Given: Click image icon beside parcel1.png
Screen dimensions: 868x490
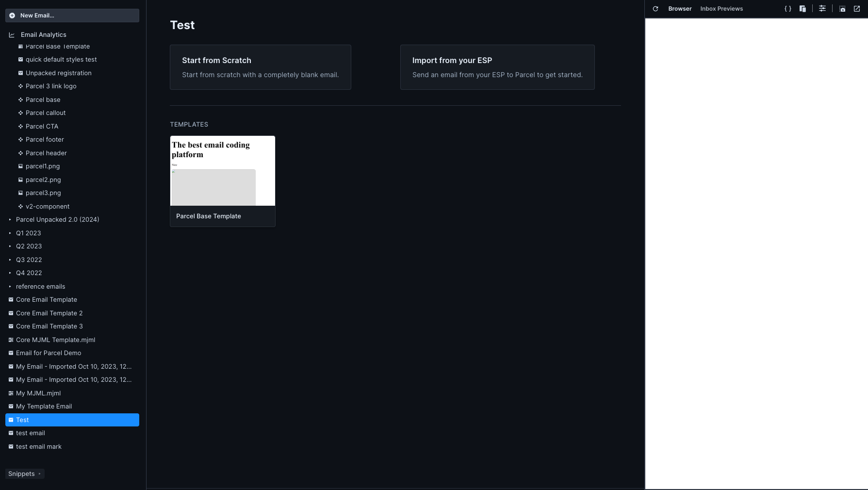Looking at the screenshot, I should click(x=20, y=166).
